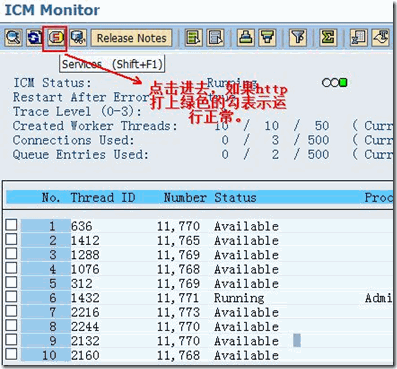Click number 11,771 in row 6
Viewport: 397px width, 369px height.
point(178,298)
